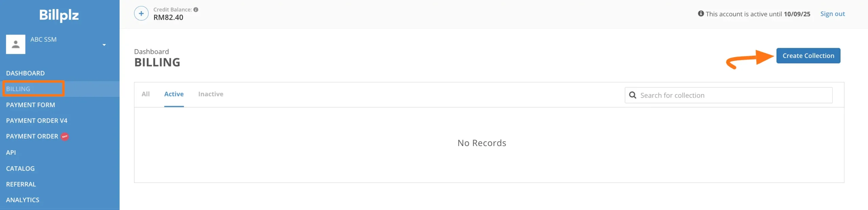Open the CATALOG sidebar section
Viewport: 868px width, 210px height.
click(20, 168)
